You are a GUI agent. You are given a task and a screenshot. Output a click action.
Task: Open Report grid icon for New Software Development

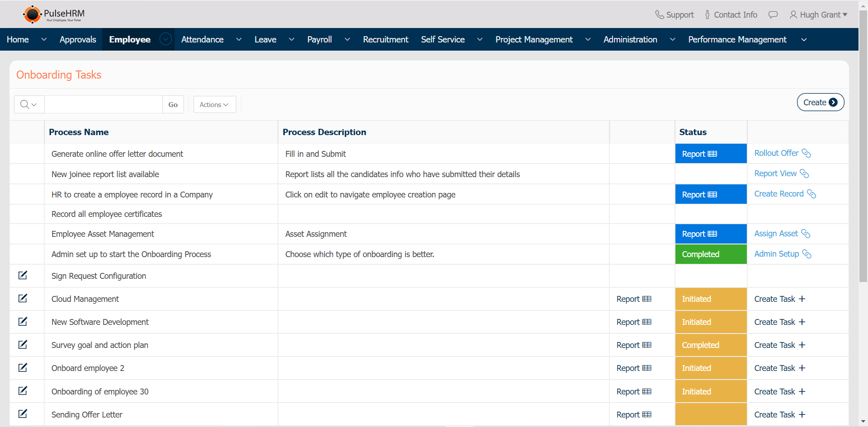click(x=646, y=322)
